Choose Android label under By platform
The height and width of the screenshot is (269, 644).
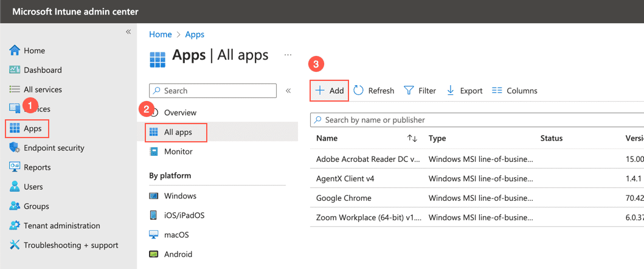pos(178,254)
